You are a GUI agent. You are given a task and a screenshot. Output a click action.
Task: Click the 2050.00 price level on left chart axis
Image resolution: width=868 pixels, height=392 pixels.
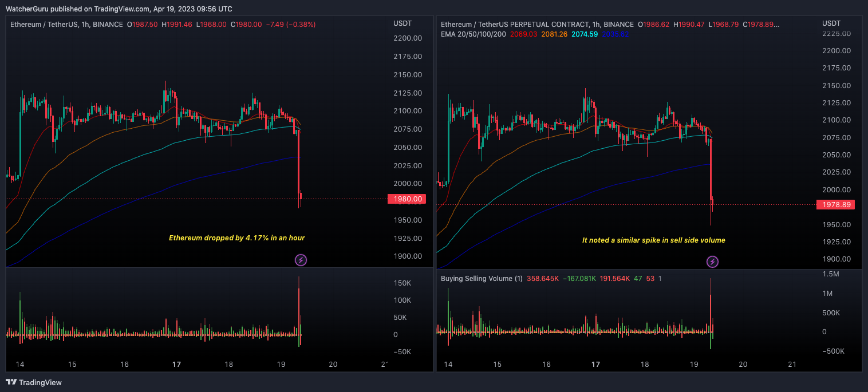tap(408, 148)
